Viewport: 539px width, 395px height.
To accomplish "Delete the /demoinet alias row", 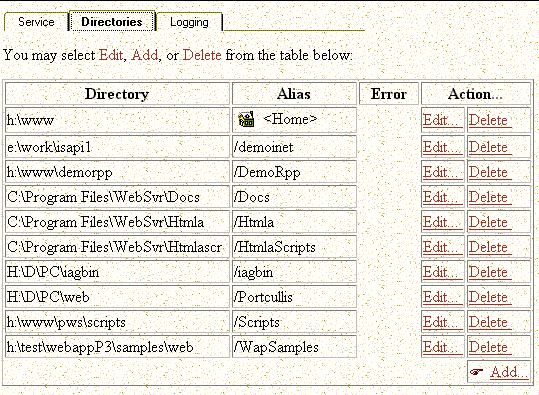I will pyautogui.click(x=490, y=147).
